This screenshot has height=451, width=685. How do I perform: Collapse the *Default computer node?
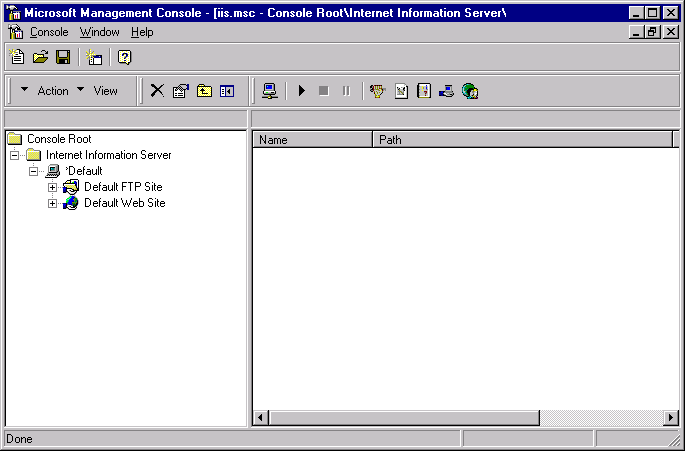[33, 171]
